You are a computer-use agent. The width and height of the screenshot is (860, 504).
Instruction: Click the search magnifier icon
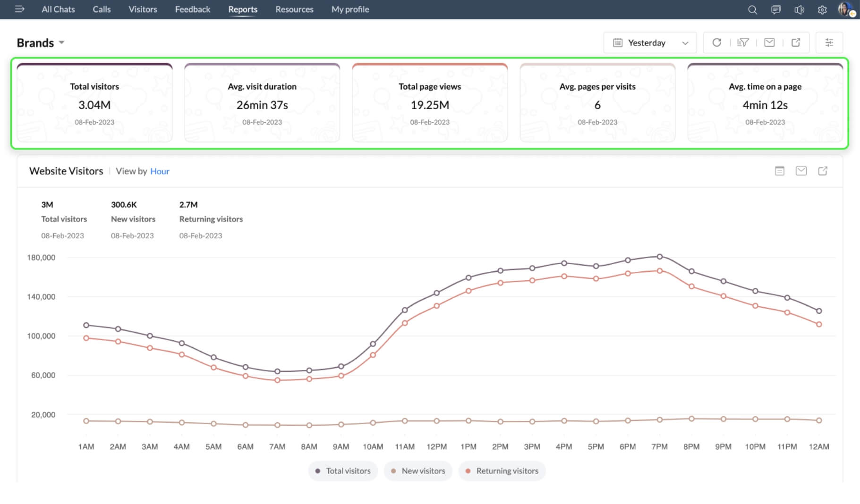point(752,10)
